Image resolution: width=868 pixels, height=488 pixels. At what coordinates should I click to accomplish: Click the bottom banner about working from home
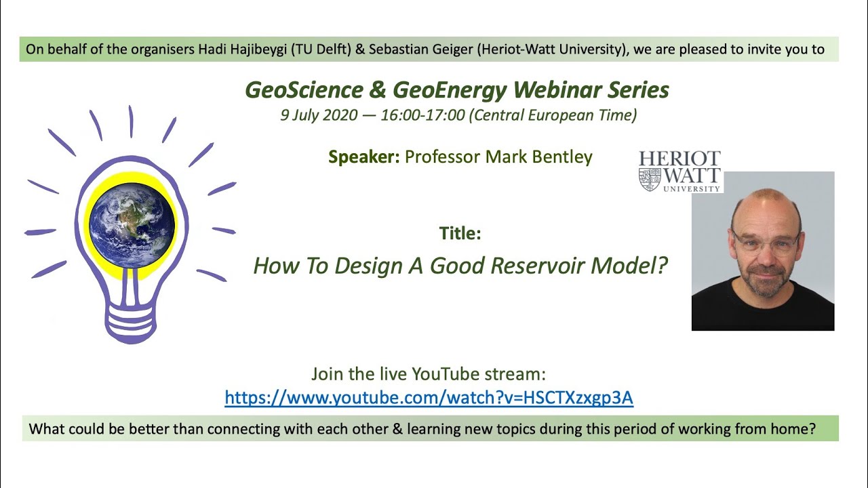tap(431, 429)
